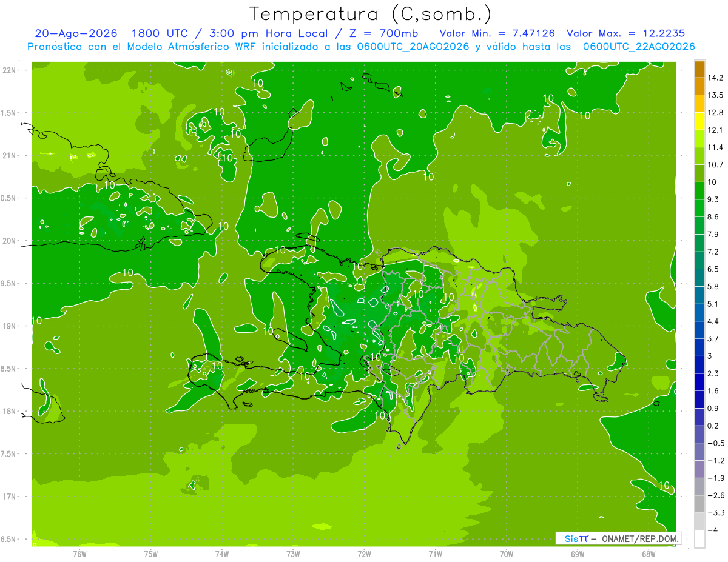Click legend value "0.9"

713,408
